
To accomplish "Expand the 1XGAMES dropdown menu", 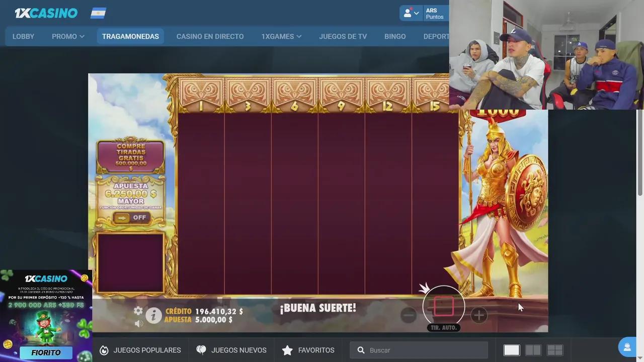I will [x=281, y=36].
